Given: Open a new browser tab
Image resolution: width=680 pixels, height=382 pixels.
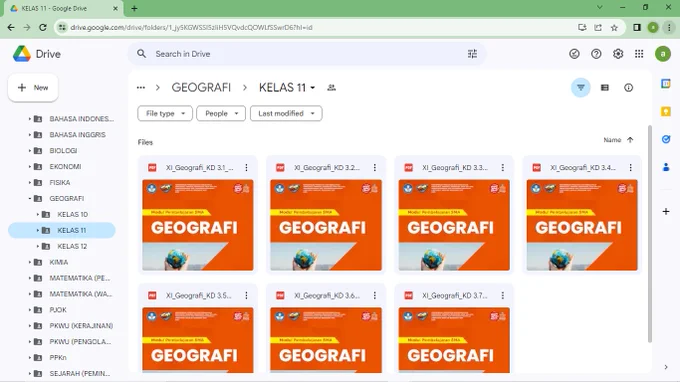Looking at the screenshot, I should coord(134,8).
